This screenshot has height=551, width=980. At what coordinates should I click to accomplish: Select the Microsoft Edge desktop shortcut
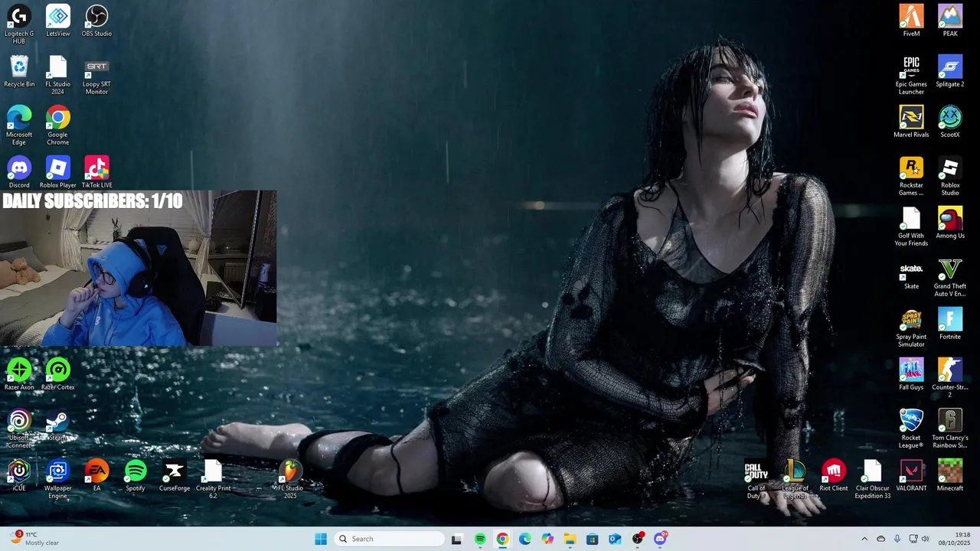point(19,125)
